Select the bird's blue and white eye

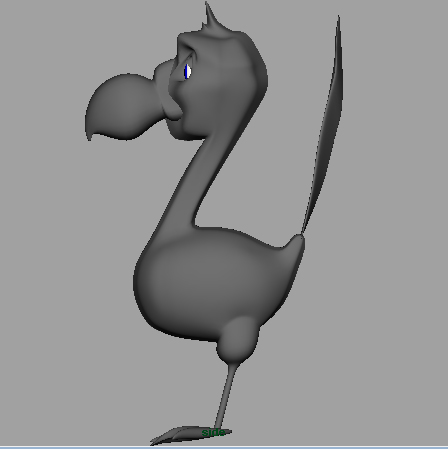coord(188,72)
